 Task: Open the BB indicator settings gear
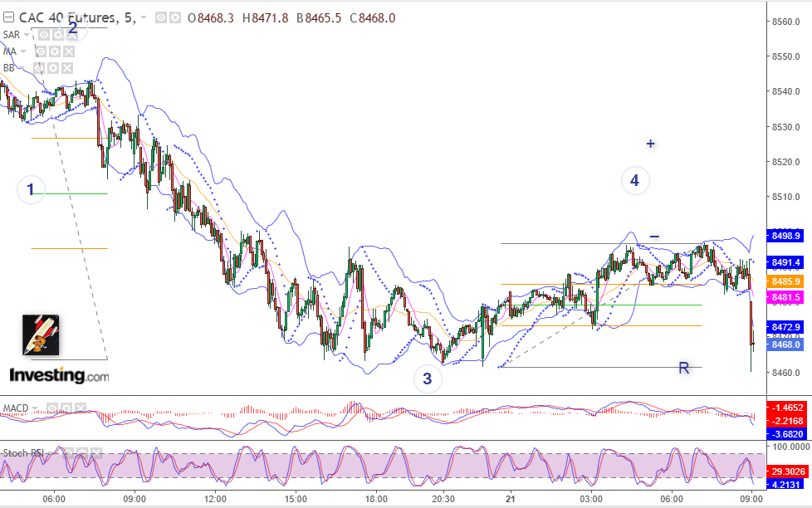pyautogui.click(x=53, y=68)
